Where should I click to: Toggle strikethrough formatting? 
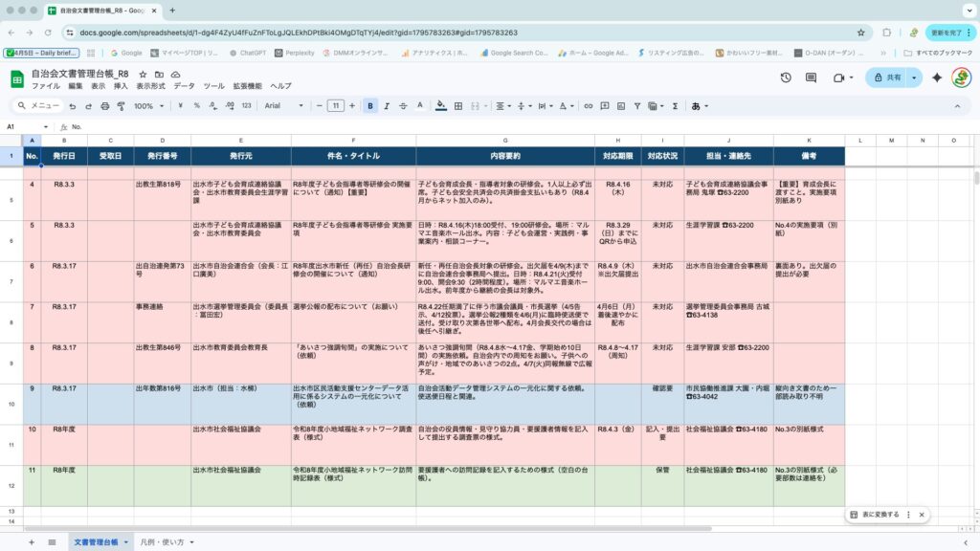tap(405, 106)
